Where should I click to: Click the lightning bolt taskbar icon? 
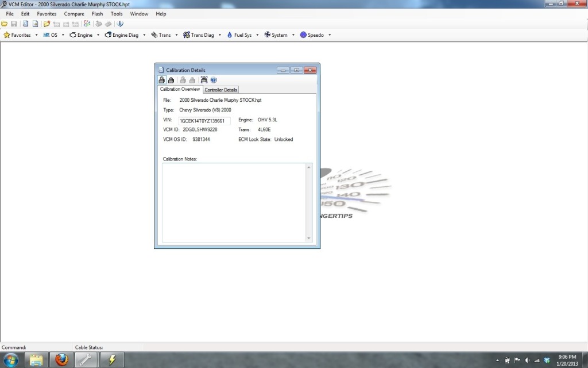(x=112, y=360)
